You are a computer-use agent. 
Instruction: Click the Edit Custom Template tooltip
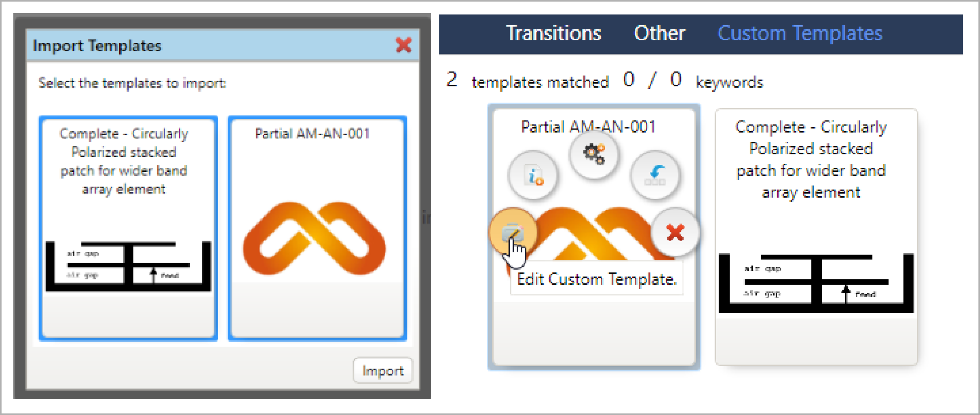click(596, 279)
